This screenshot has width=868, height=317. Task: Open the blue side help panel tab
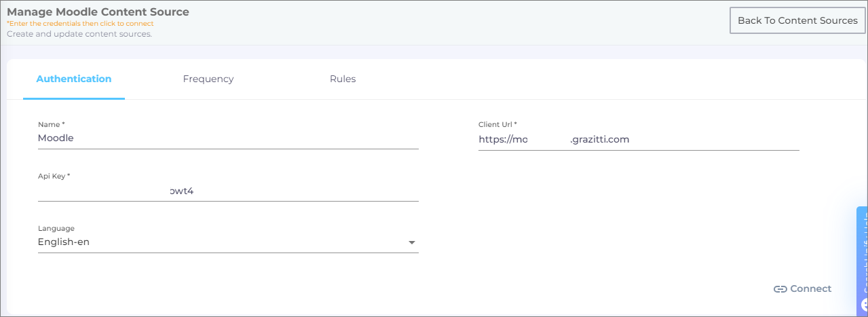tap(863, 251)
